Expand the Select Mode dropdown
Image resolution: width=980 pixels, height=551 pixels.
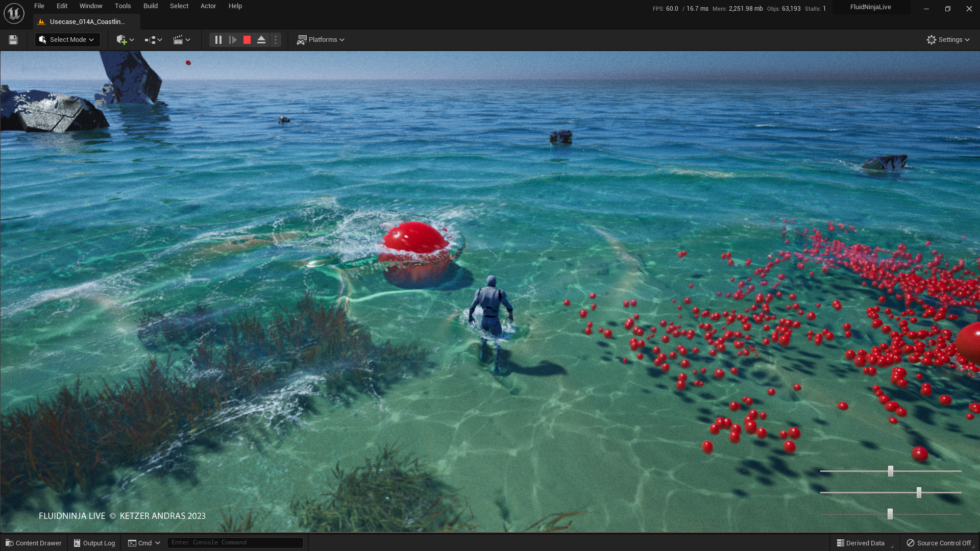(67, 40)
